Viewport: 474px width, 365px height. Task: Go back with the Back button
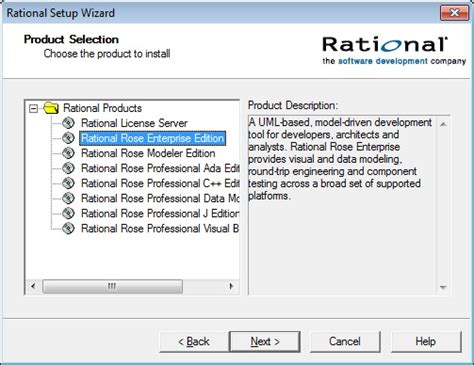coord(194,342)
